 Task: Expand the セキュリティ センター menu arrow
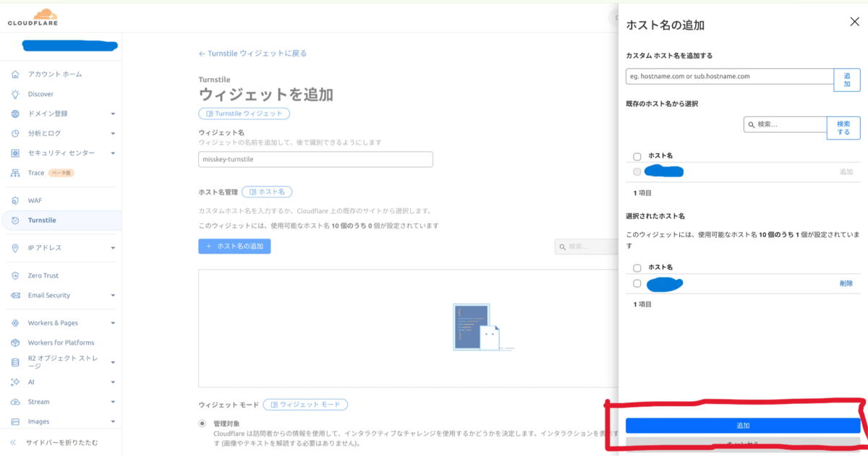click(113, 153)
